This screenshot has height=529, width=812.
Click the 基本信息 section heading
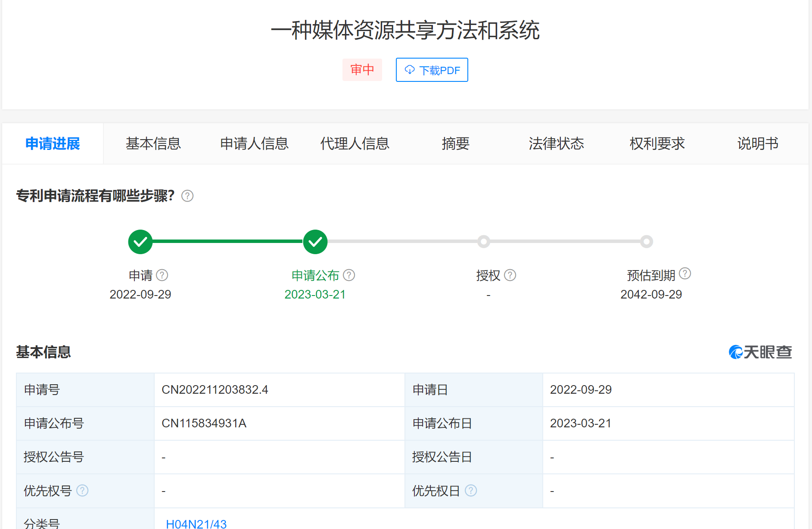(44, 352)
